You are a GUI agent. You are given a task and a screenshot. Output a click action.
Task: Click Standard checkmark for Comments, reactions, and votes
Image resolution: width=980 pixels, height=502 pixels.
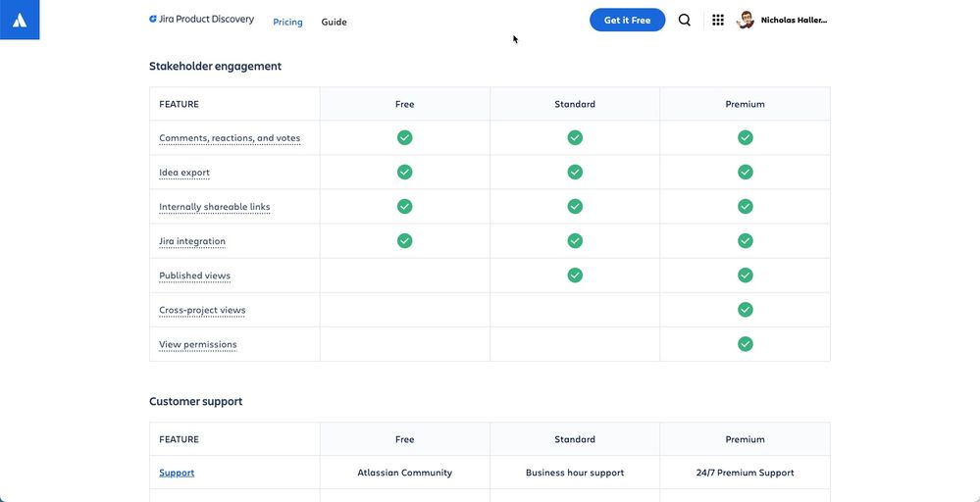575,137
